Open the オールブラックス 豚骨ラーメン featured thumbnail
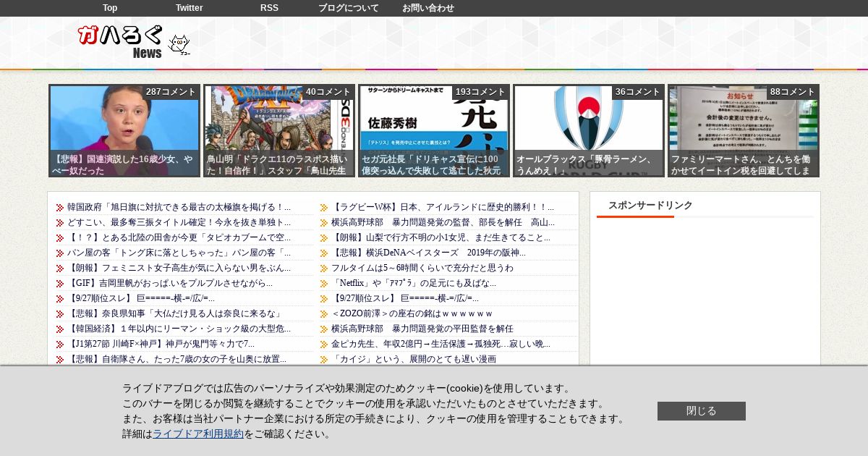This screenshot has width=868, height=456. (589, 131)
